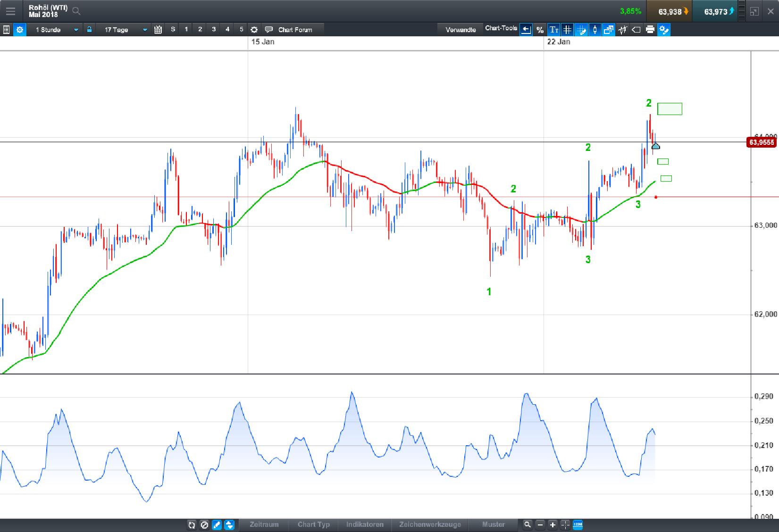
Task: Click the red dot on the horizontal line
Action: pos(656,197)
